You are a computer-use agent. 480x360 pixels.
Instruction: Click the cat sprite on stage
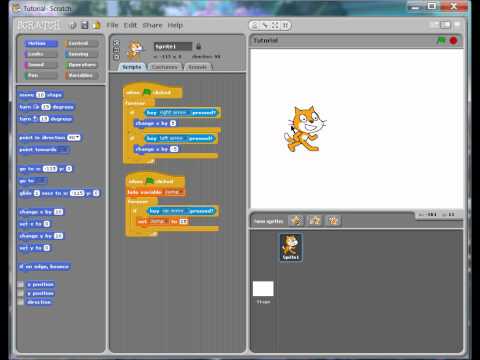tap(305, 129)
